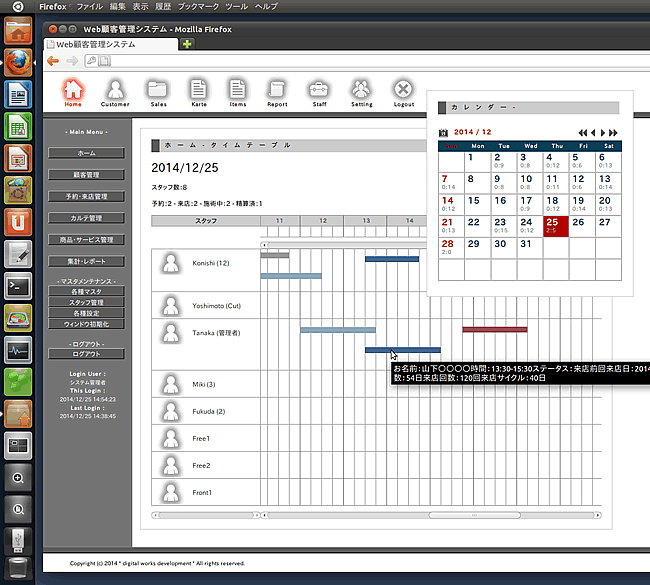Open a new browser tab
Screen dimensions: 650x585
(187, 44)
